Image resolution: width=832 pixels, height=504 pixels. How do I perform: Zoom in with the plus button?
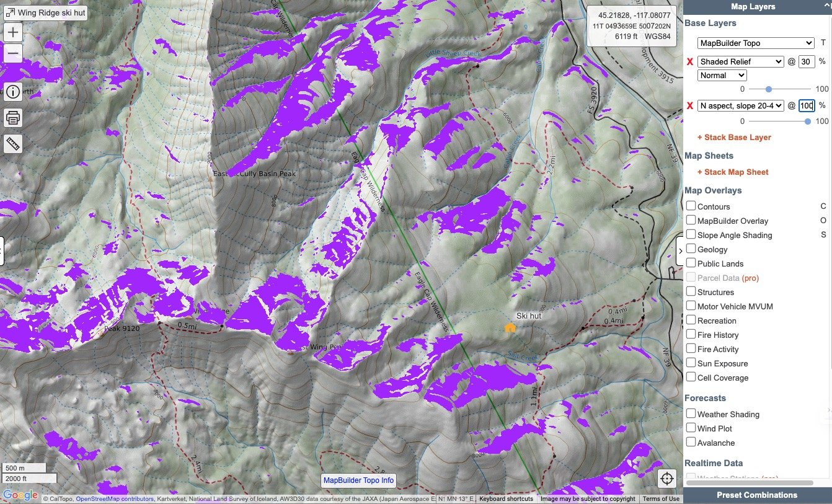point(13,32)
